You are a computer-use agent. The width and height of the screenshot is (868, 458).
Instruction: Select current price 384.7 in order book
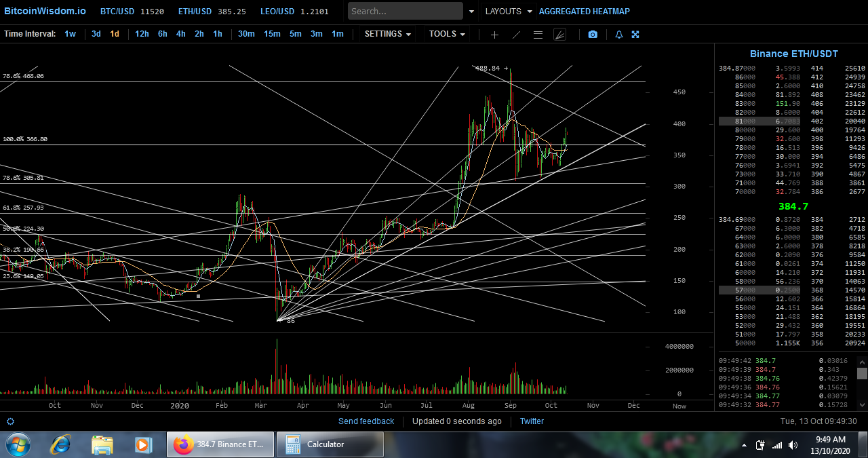793,206
